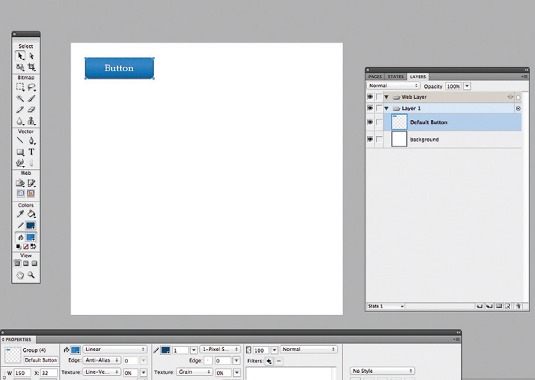The image size is (535, 380).
Task: Click the fill color swatch in toolbar
Action: [31, 237]
